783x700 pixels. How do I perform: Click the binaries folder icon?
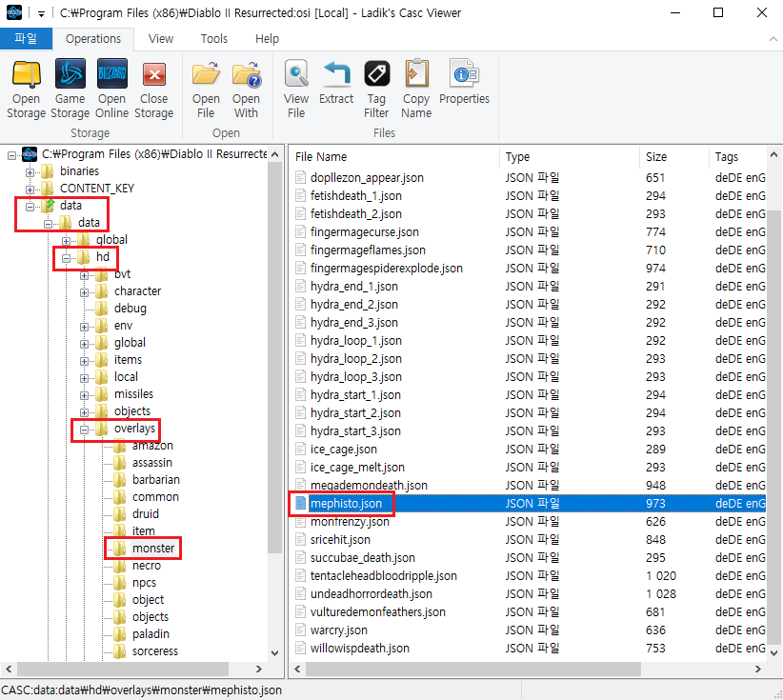click(x=48, y=171)
